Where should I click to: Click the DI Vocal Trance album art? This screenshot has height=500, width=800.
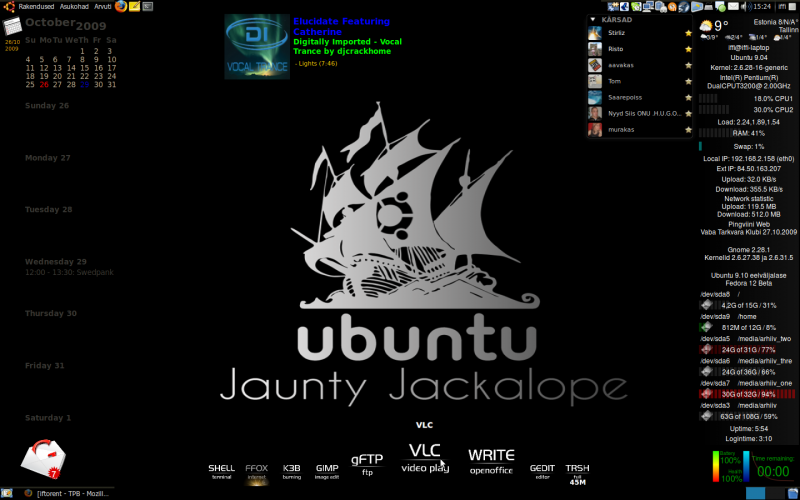point(257,46)
